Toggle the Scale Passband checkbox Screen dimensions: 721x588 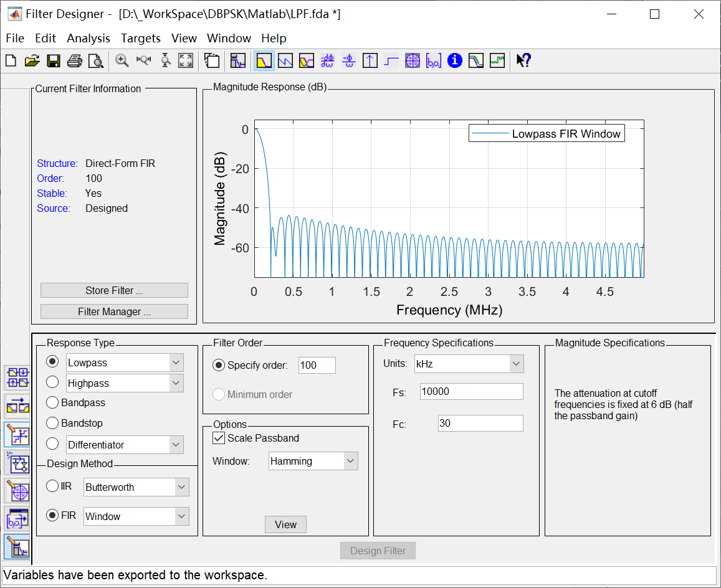coord(219,438)
